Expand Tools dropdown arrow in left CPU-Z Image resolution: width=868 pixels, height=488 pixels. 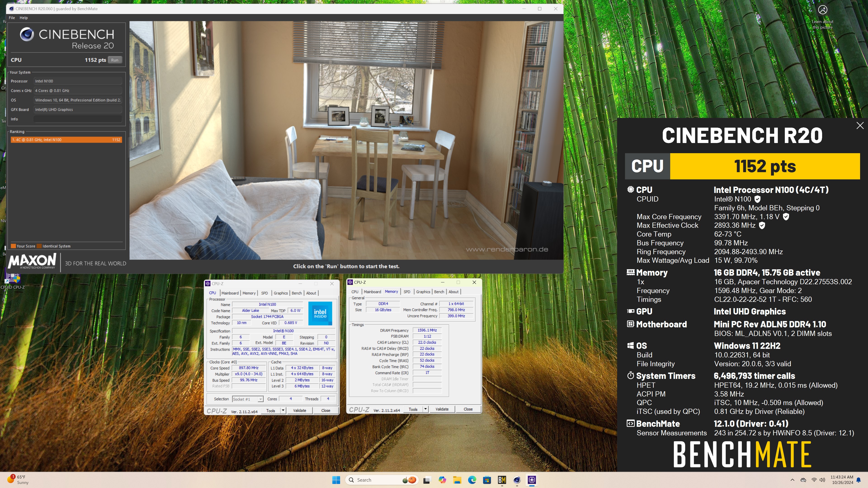[283, 411]
